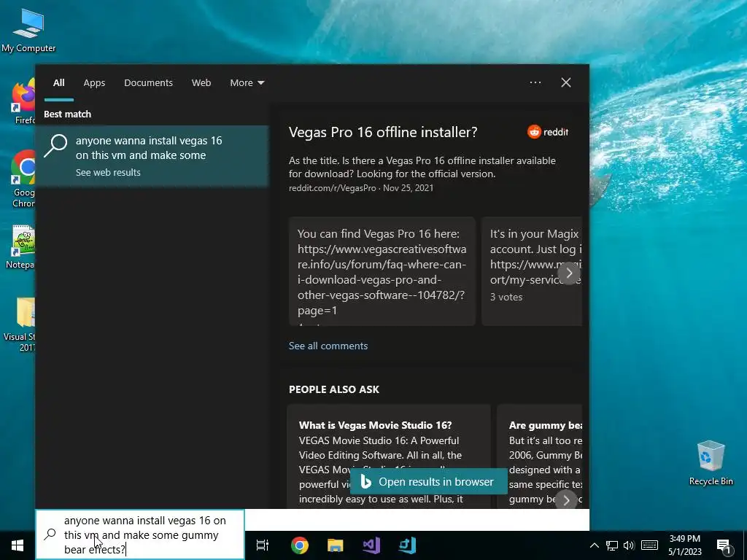Click the Best match heading
This screenshot has width=747, height=560.
tap(68, 114)
